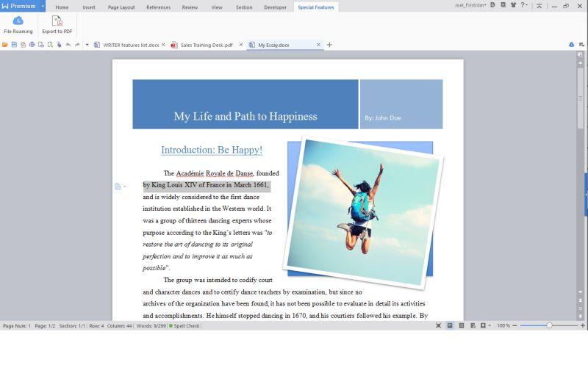Click the paragraph layout icon beside the highlighted line

coord(118,187)
